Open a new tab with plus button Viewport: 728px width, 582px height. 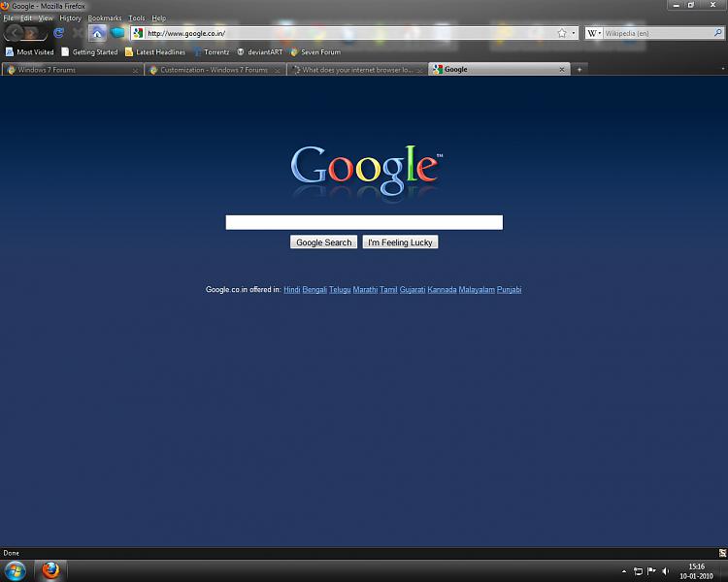click(x=579, y=69)
